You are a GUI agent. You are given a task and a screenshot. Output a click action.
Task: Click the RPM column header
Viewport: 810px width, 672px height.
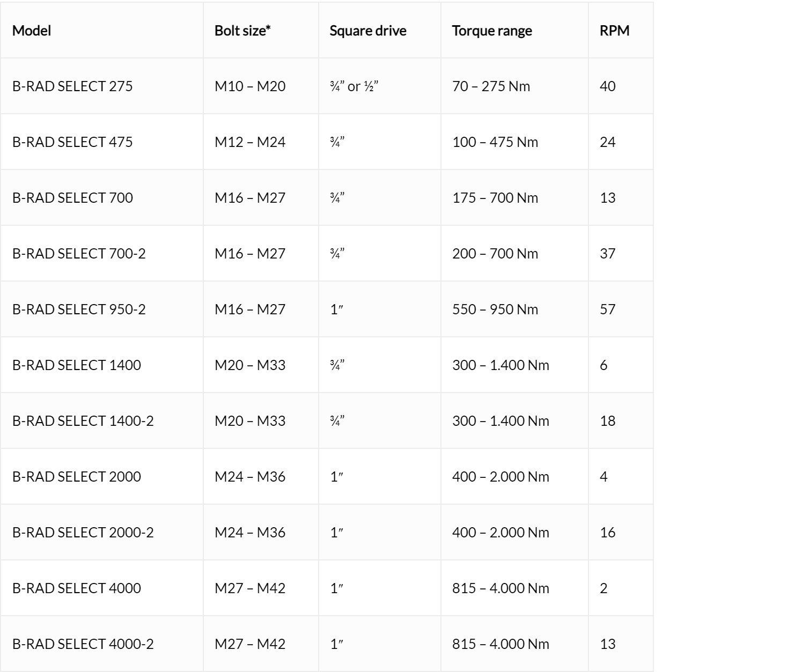pos(615,31)
